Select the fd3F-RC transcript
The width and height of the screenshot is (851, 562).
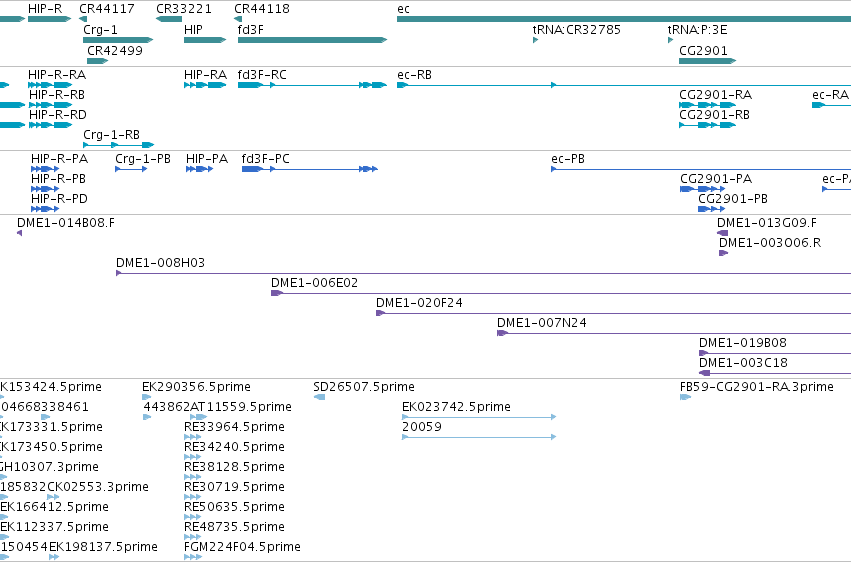[312, 85]
